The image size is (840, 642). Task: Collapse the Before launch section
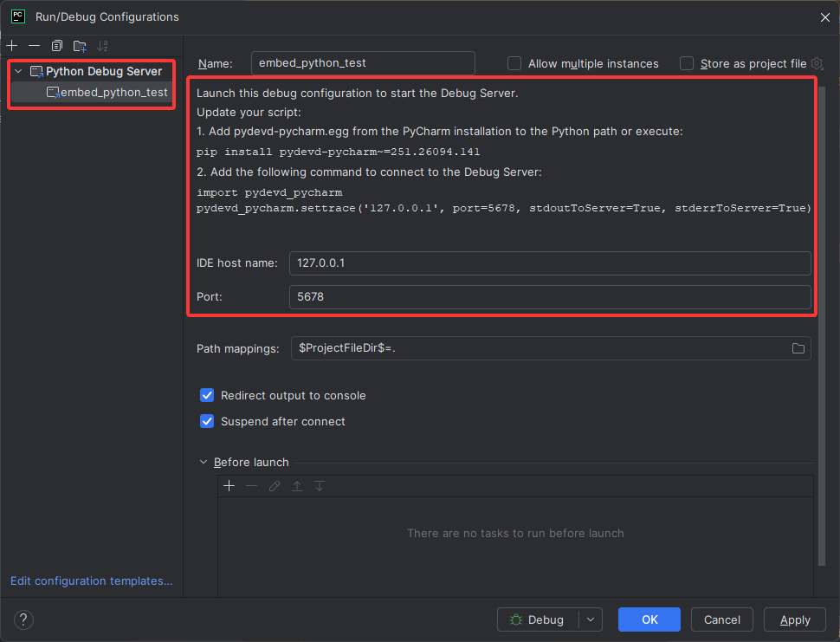pyautogui.click(x=204, y=462)
